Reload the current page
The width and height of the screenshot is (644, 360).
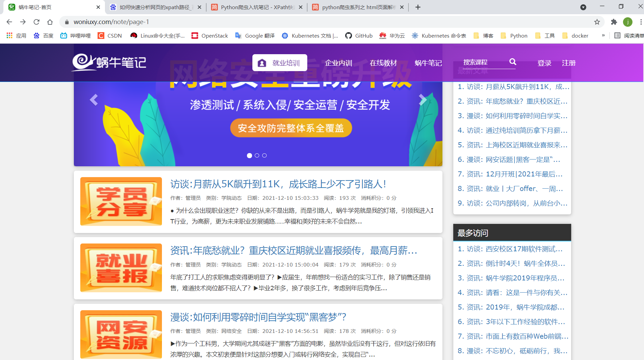tap(36, 22)
